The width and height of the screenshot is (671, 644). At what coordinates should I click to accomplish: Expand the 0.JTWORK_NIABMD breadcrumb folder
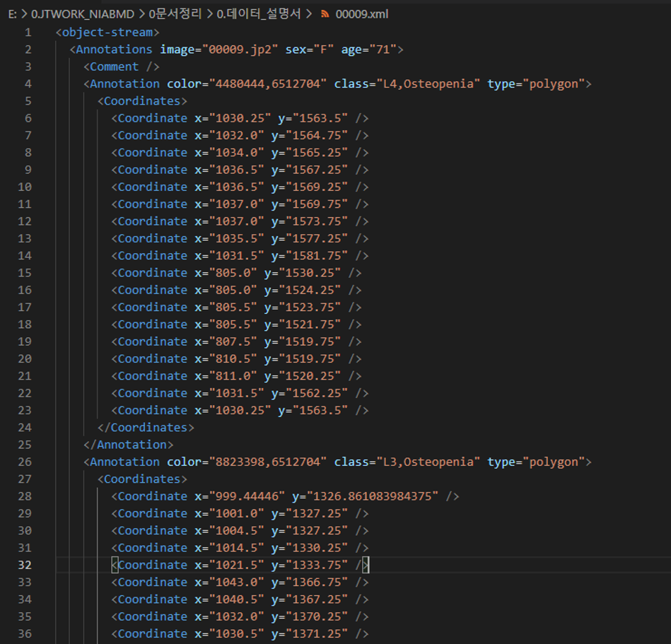tap(82, 14)
